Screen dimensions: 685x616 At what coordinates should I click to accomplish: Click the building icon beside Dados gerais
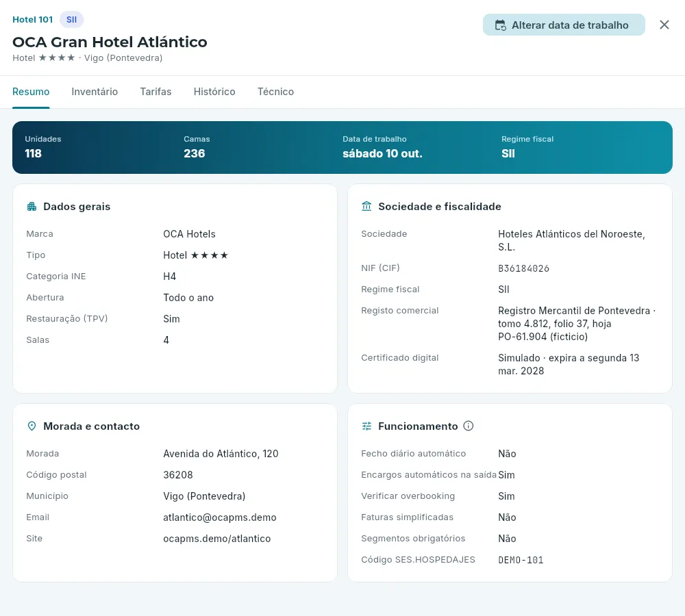click(32, 207)
